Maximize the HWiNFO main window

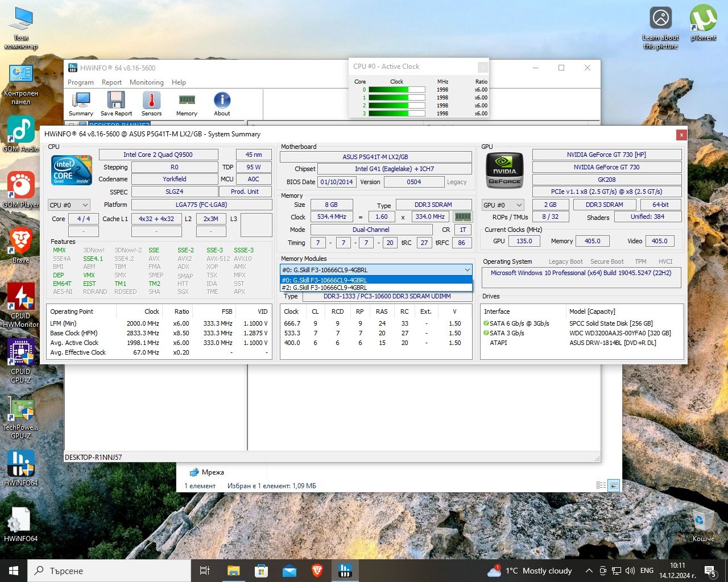(x=561, y=68)
